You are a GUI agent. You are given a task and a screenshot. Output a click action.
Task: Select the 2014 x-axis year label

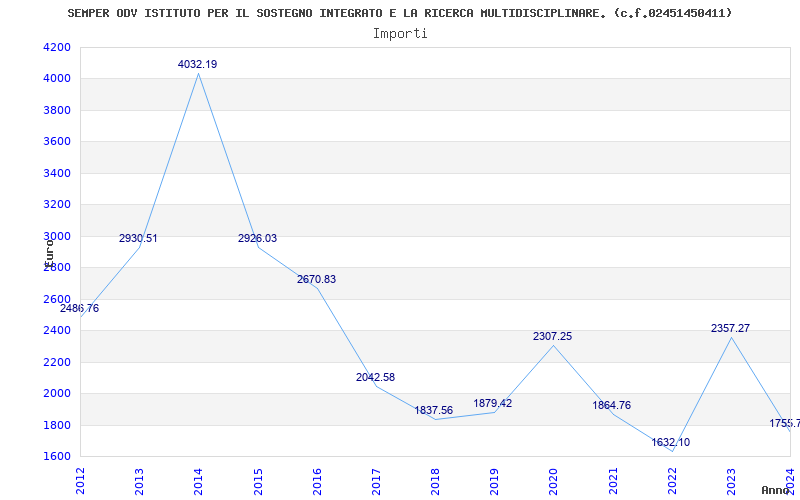[x=198, y=481]
